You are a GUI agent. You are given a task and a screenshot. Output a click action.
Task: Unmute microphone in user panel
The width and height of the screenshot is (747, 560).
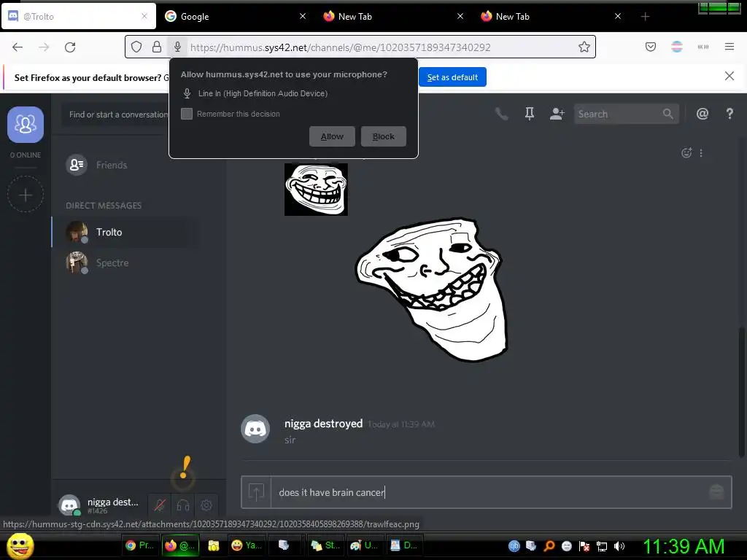coord(160,505)
